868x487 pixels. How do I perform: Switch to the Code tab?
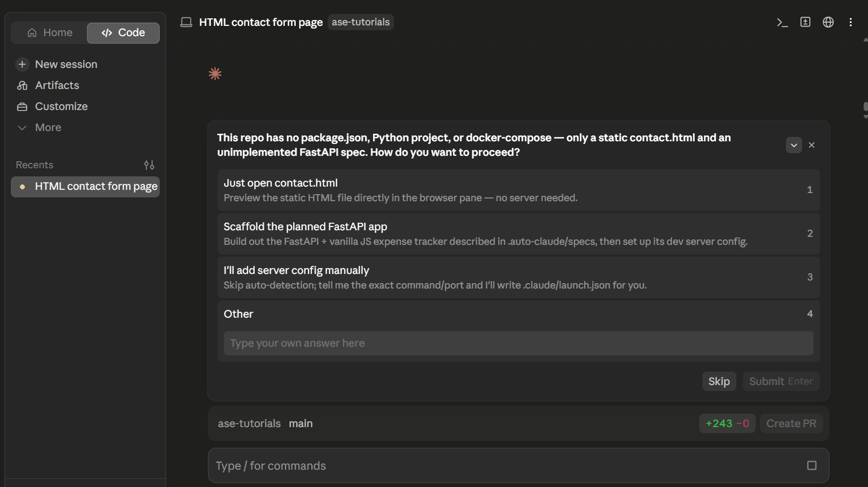123,33
